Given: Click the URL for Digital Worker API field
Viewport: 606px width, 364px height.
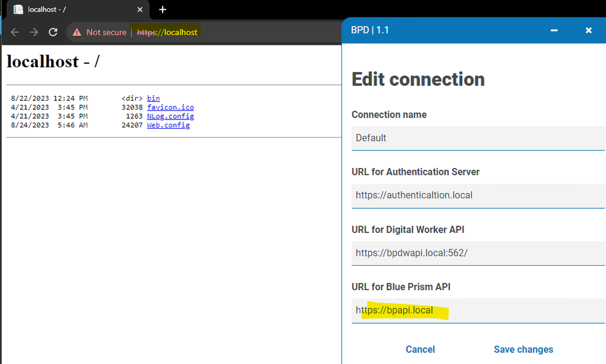Looking at the screenshot, I should (x=478, y=253).
